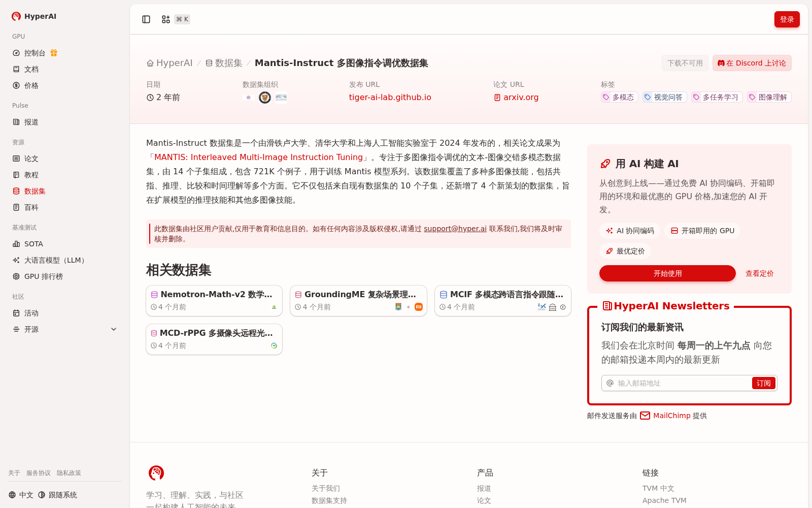Click the orange Xiaomi icon on GroundingME card

point(419,307)
